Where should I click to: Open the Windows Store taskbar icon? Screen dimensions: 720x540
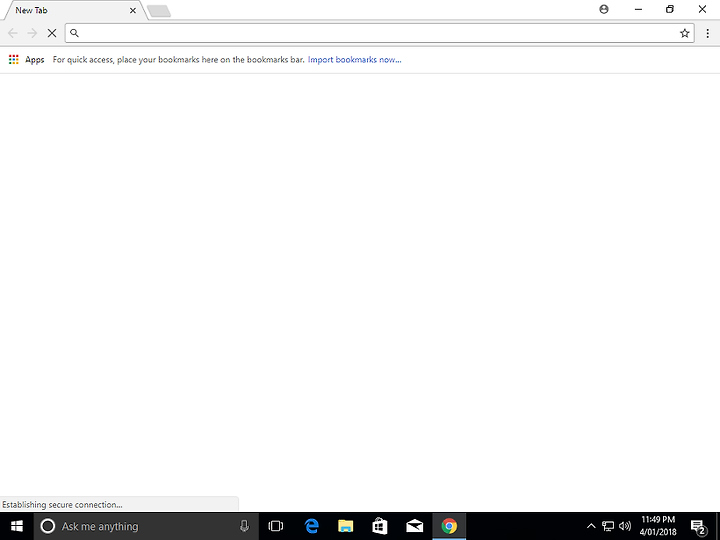[x=380, y=526]
